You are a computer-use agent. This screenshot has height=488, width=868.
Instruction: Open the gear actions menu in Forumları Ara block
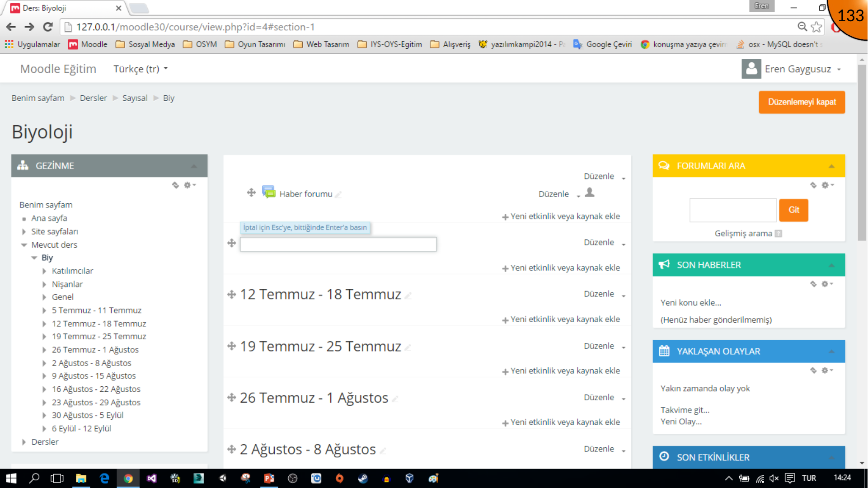pyautogui.click(x=827, y=185)
